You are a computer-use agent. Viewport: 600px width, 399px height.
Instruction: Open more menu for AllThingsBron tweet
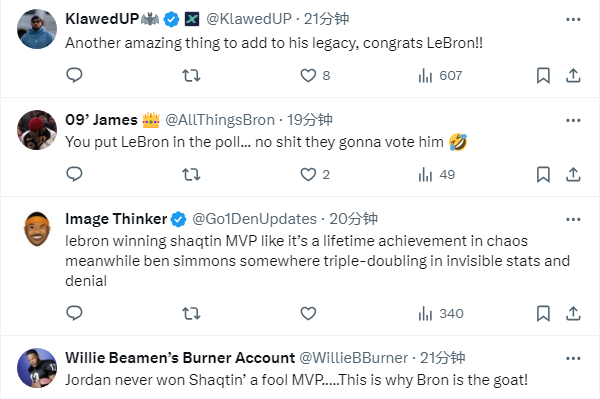[x=573, y=120]
